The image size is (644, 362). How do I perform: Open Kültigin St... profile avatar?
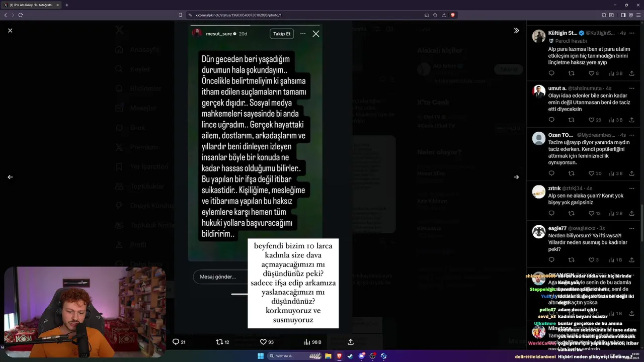[539, 36]
